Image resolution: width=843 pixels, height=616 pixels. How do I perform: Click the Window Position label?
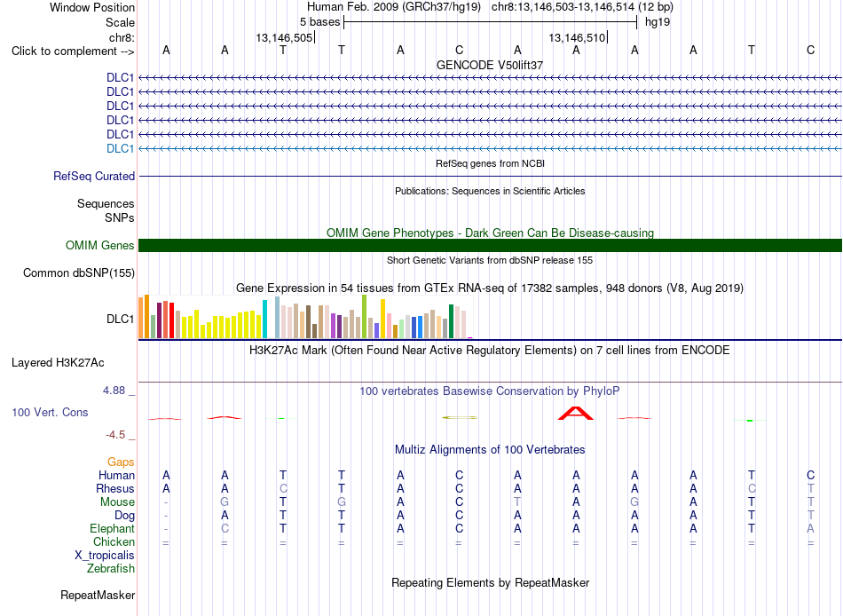[92, 7]
